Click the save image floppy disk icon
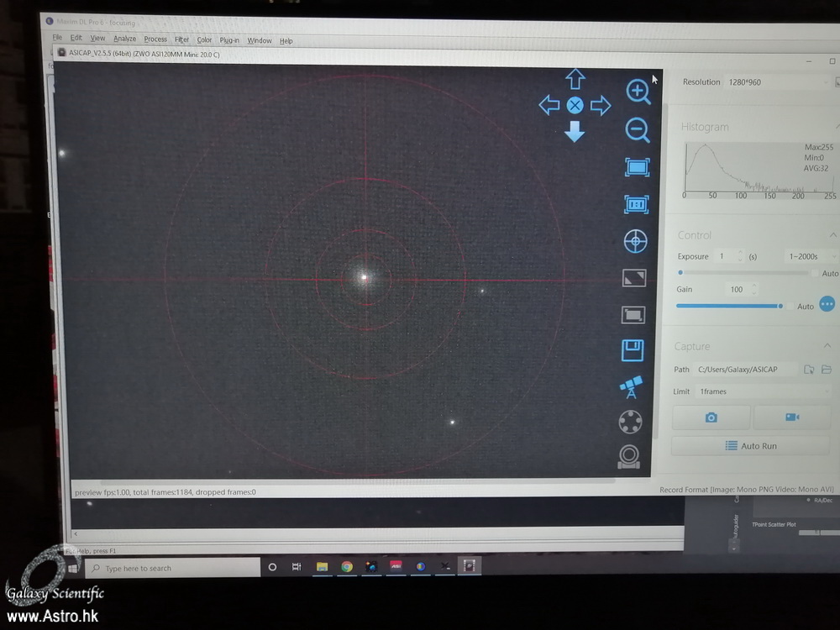The width and height of the screenshot is (840, 630). tap(633, 350)
